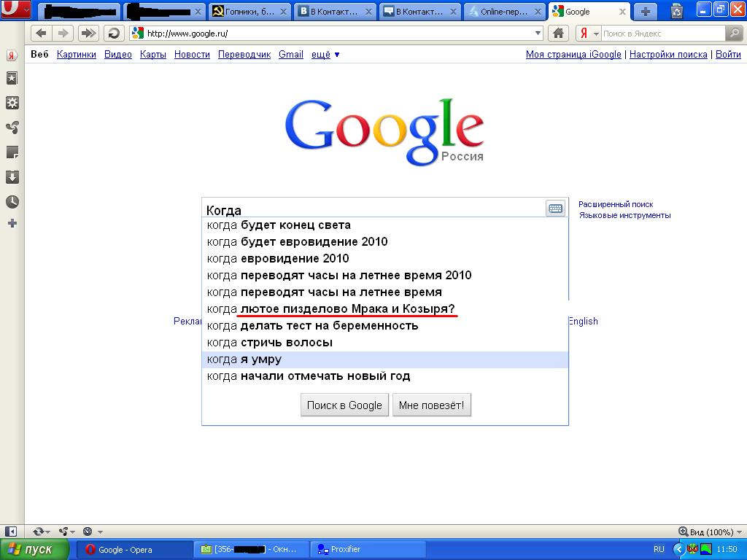The height and width of the screenshot is (560, 747).
Task: Open Языковые инструменты link
Action: (x=624, y=215)
